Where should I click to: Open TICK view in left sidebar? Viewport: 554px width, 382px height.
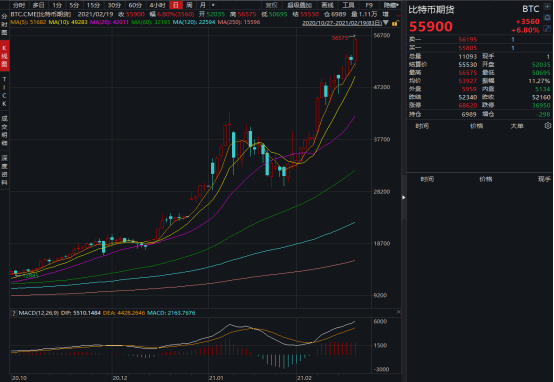[x=4, y=91]
